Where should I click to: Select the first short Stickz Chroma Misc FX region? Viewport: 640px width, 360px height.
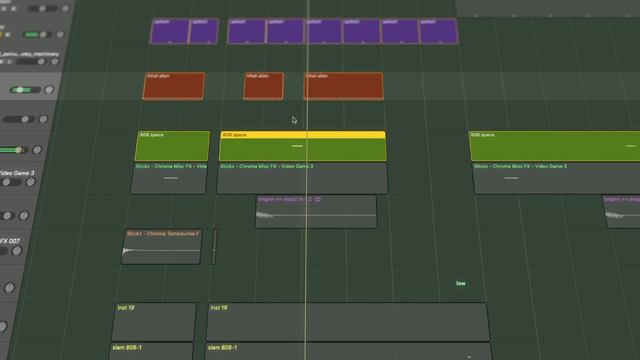[x=169, y=178]
